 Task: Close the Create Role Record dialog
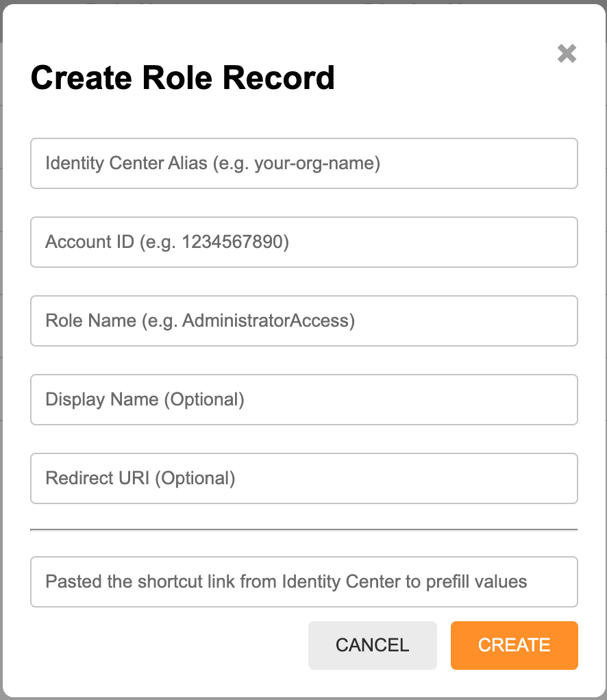point(567,53)
